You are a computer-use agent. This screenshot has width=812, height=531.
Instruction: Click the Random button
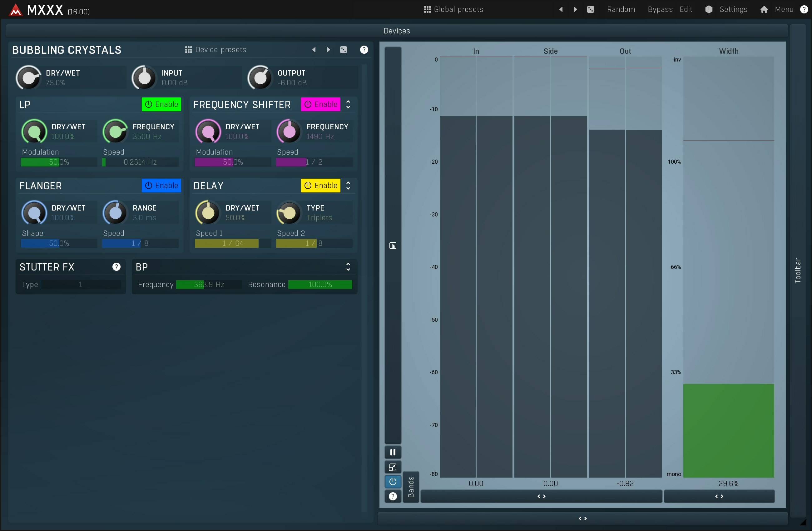click(x=621, y=9)
